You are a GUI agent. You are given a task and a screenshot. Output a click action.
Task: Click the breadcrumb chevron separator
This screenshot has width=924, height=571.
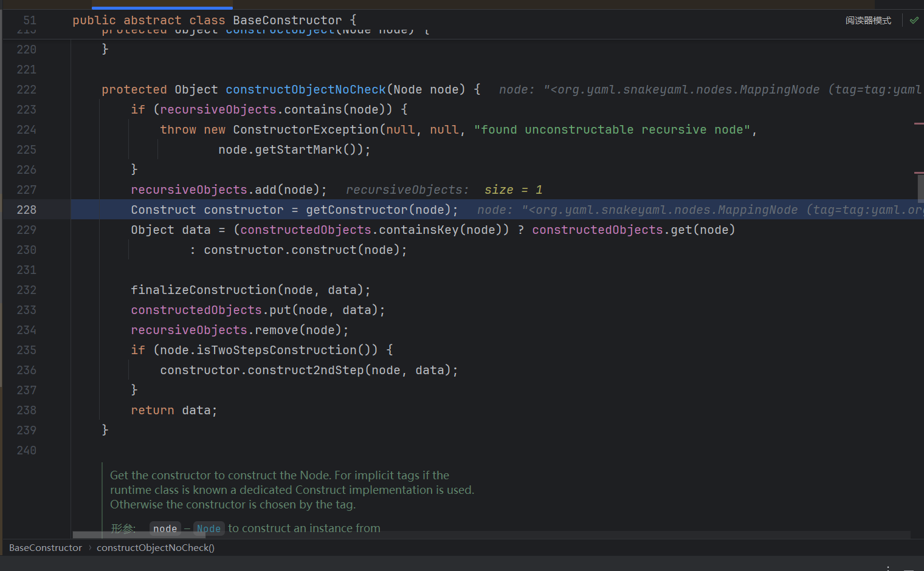tap(90, 548)
